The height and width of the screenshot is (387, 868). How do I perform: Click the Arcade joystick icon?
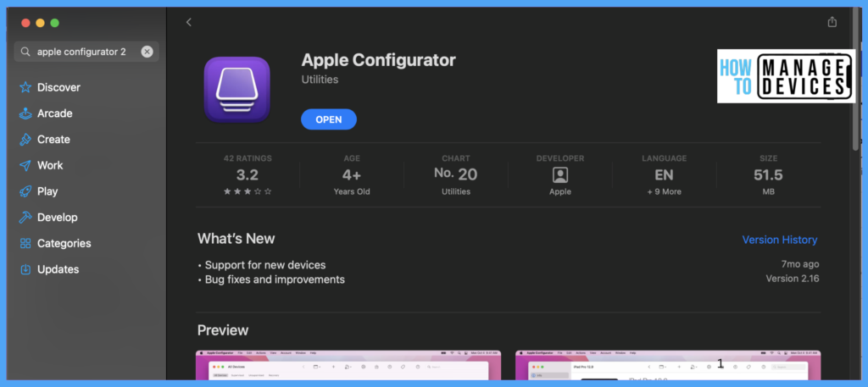pyautogui.click(x=25, y=113)
